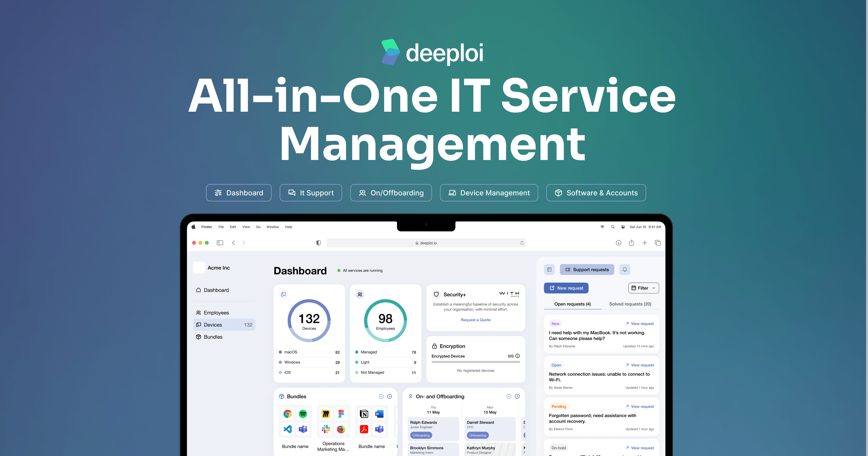Image resolution: width=868 pixels, height=456 pixels.
Task: Go to previous Bundles page arrow
Action: click(381, 396)
